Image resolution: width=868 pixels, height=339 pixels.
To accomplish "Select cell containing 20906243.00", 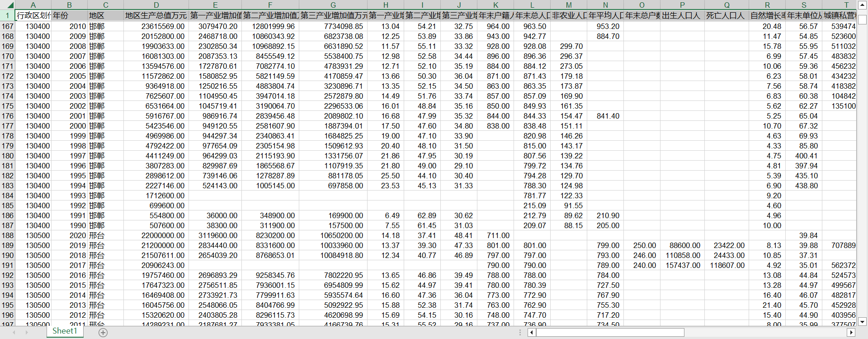I will 156,265.
